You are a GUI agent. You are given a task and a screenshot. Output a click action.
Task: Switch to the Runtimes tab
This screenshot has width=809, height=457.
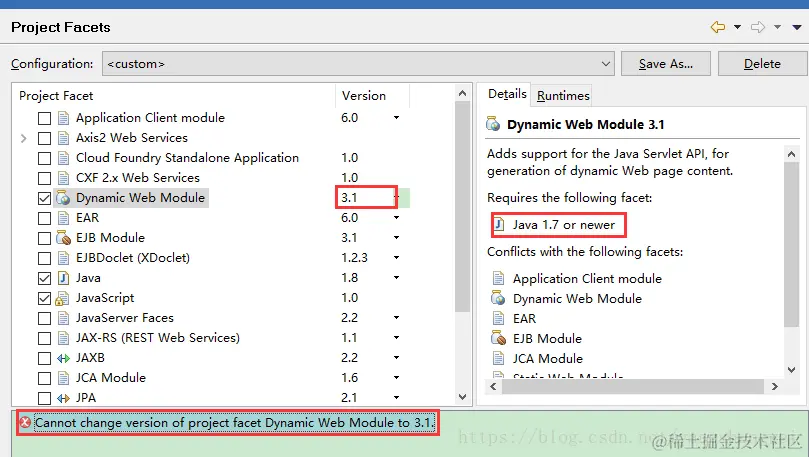click(x=563, y=95)
